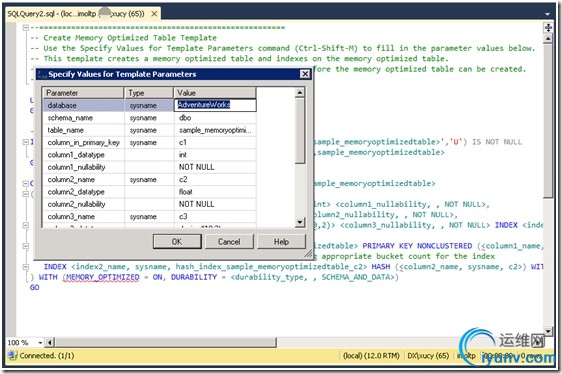Click the GO keyword in the editor

[35, 288]
